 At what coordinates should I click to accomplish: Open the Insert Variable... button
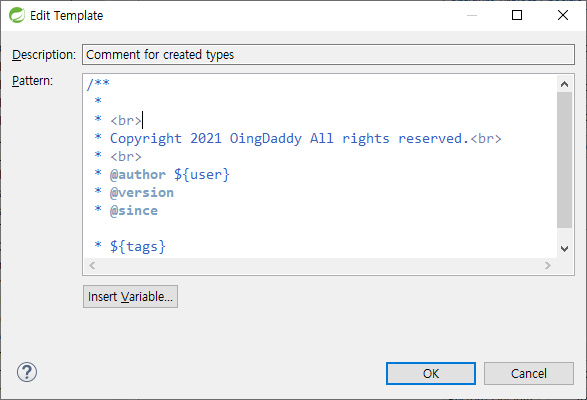pyautogui.click(x=130, y=297)
